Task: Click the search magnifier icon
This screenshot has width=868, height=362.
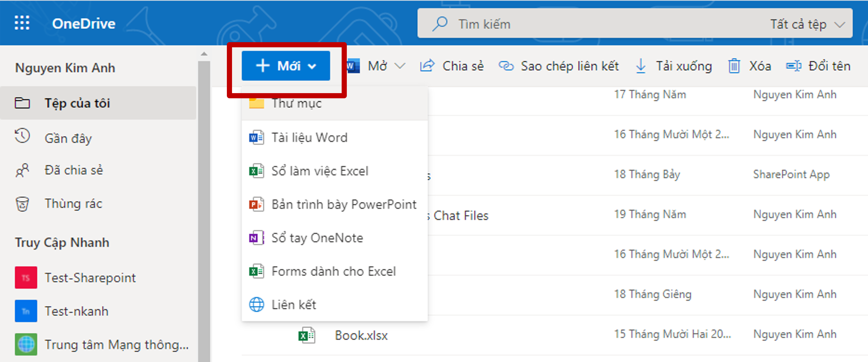Action: coord(440,24)
